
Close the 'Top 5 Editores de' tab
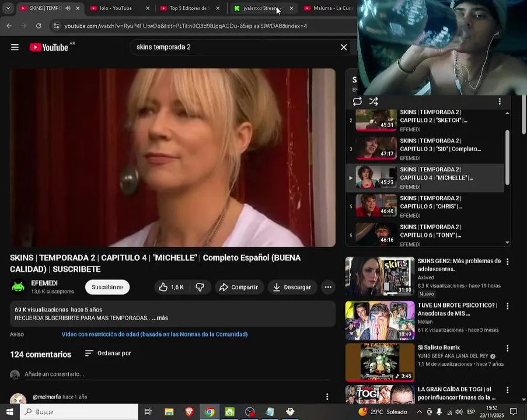click(218, 8)
